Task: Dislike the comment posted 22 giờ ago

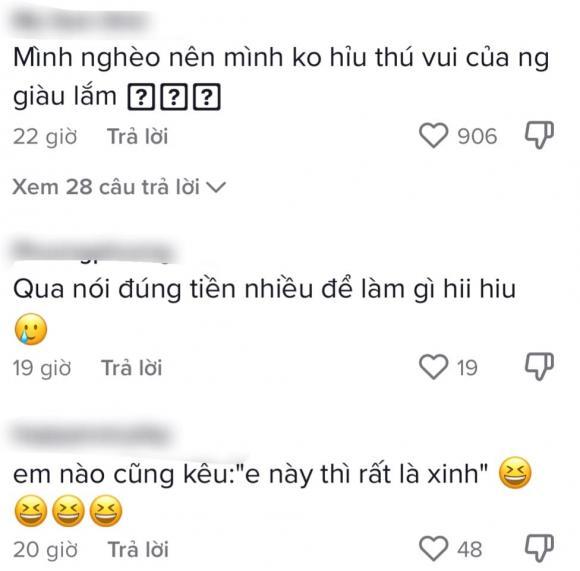Action: 539,135
